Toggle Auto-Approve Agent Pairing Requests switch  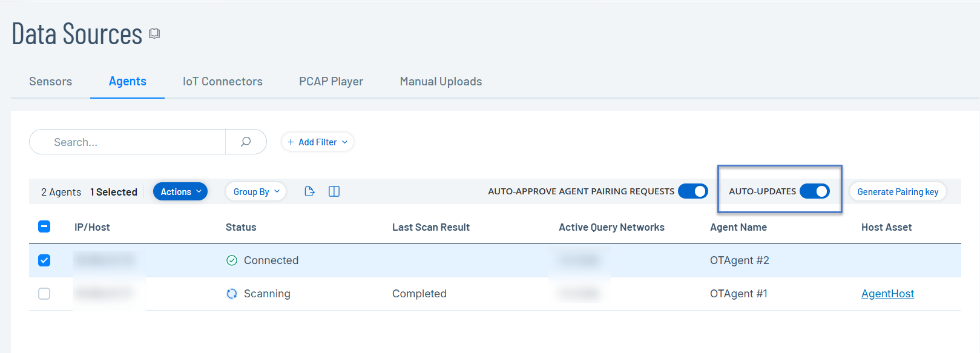(692, 191)
